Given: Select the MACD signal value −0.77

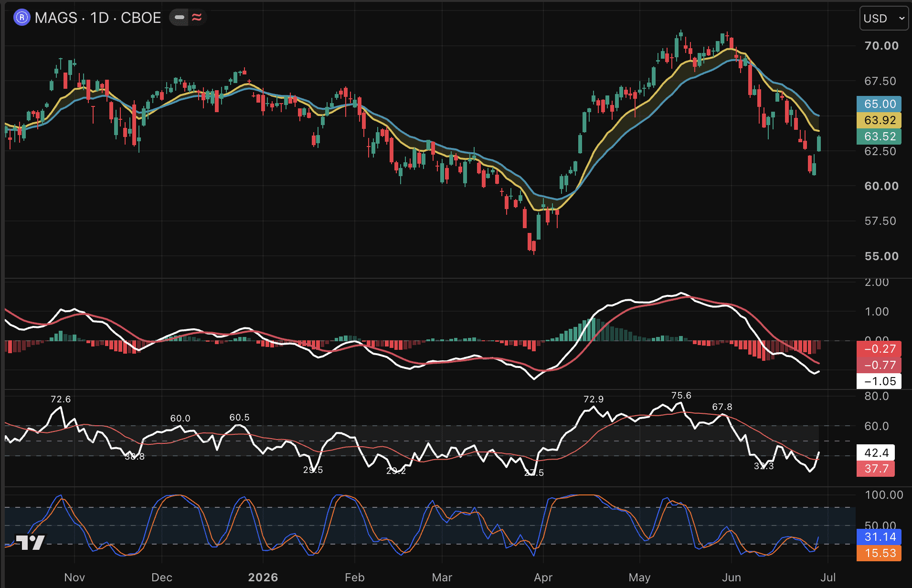Looking at the screenshot, I should click(x=879, y=365).
